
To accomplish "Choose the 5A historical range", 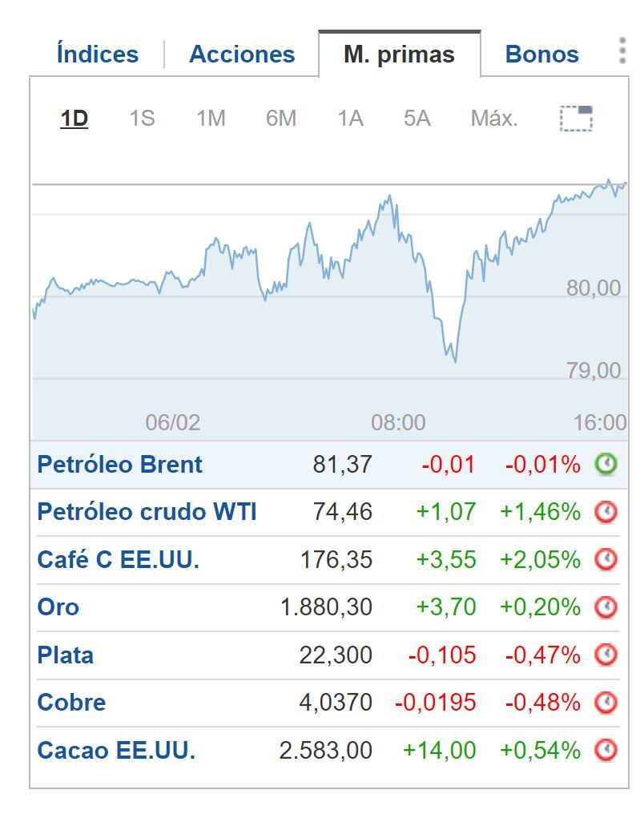I will click(416, 118).
